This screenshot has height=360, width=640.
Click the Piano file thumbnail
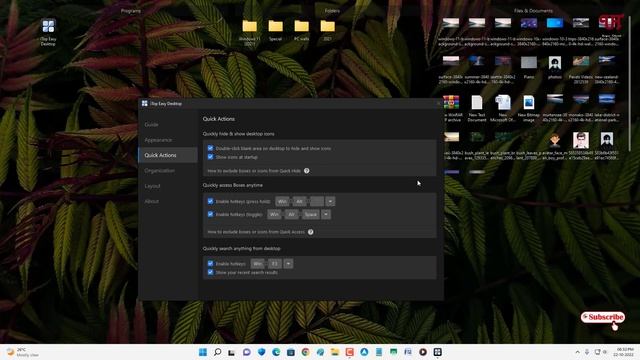[x=529, y=68]
